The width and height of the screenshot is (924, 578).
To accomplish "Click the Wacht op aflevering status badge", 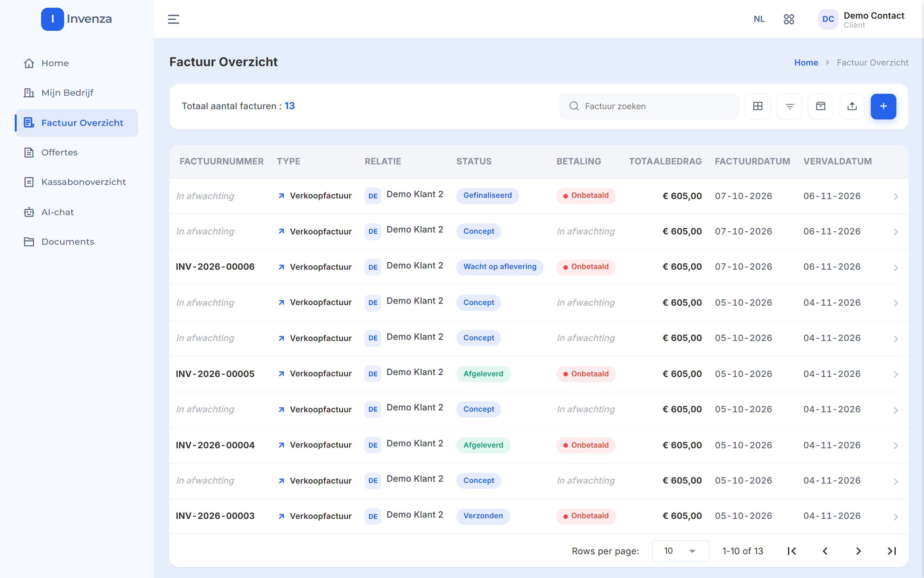I will point(500,267).
